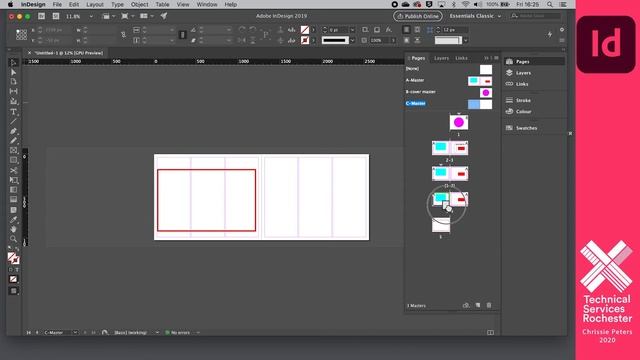Choose the Rectangle Frame tool

(x=13, y=151)
